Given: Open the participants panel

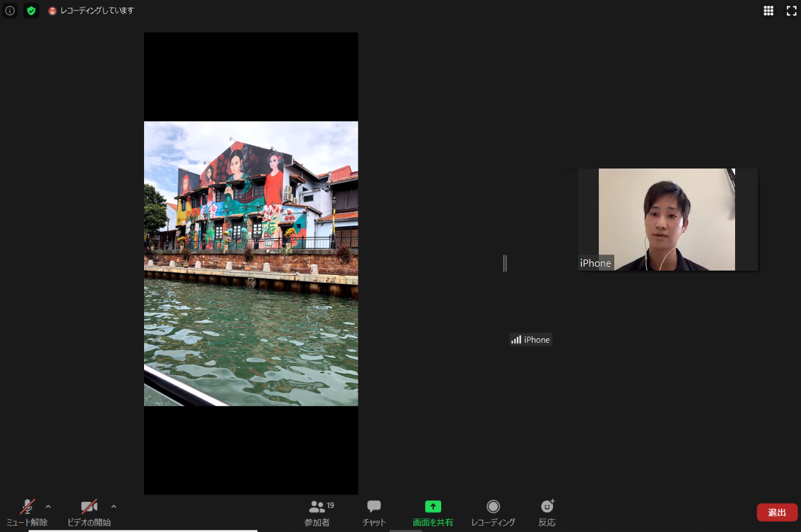Looking at the screenshot, I should click(318, 513).
